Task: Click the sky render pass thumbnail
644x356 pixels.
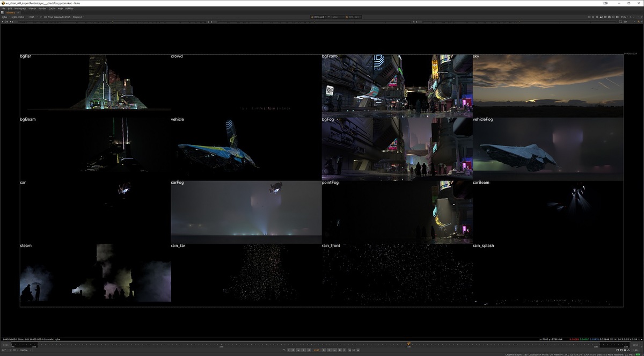Action: pos(548,85)
